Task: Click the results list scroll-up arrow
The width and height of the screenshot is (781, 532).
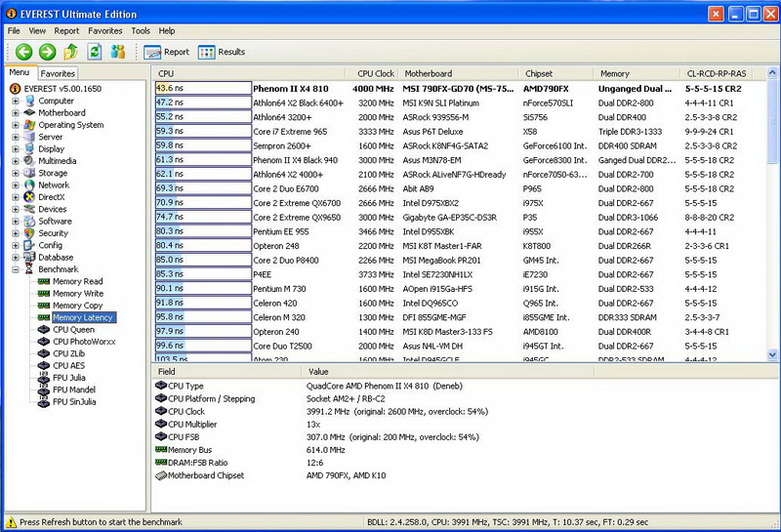Action: tap(772, 73)
